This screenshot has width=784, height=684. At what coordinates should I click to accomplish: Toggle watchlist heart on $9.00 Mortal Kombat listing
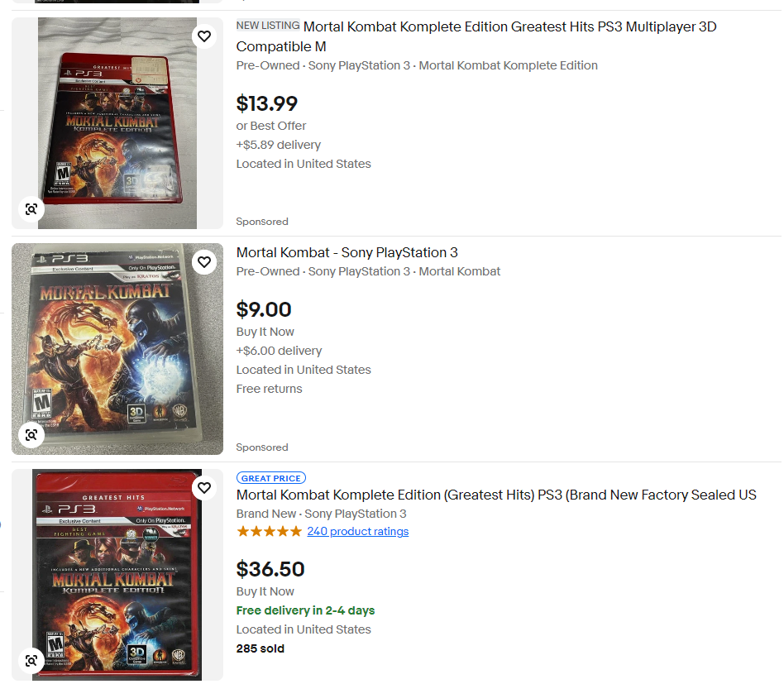coord(204,262)
